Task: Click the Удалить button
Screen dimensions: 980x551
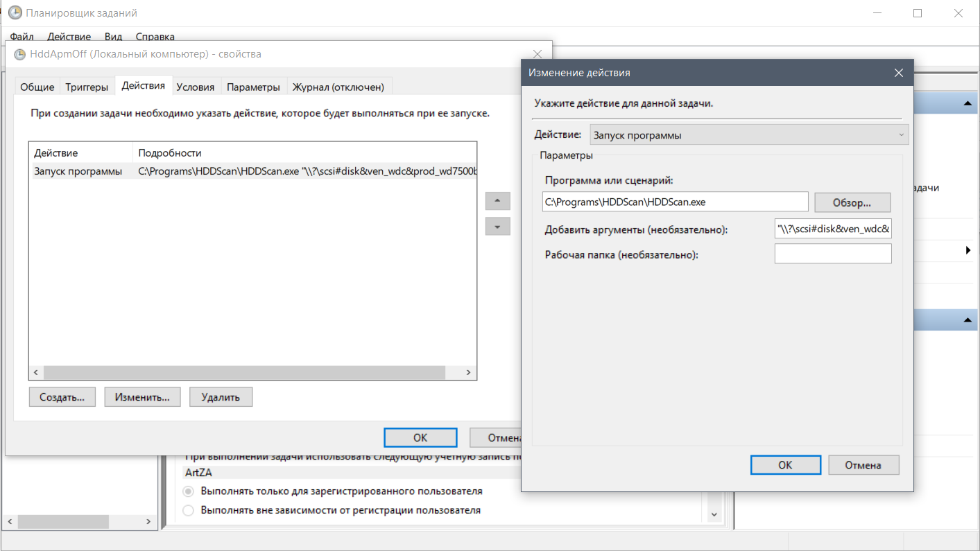Action: point(221,397)
